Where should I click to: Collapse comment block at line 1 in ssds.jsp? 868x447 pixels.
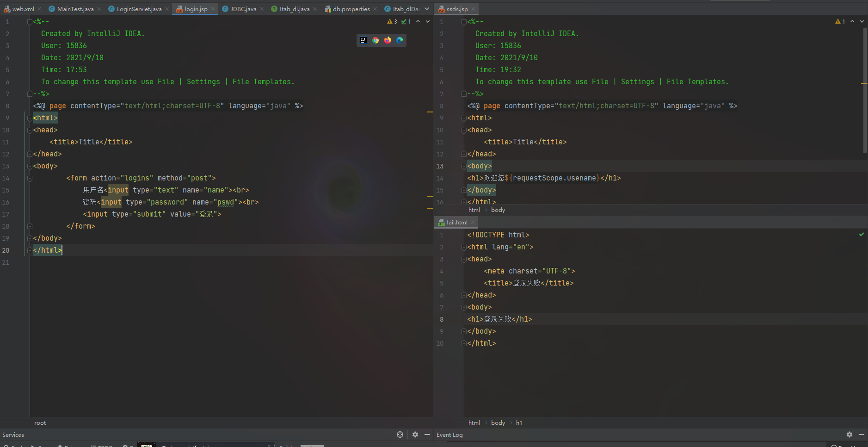pyautogui.click(x=464, y=22)
